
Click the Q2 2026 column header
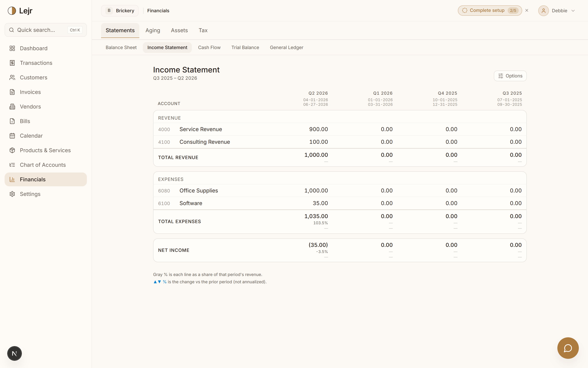coord(318,93)
